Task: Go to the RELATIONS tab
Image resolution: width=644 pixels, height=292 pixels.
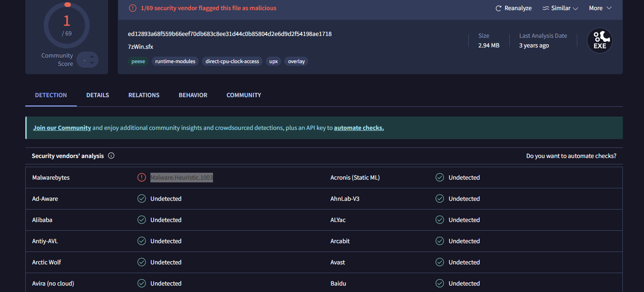Action: click(x=144, y=95)
